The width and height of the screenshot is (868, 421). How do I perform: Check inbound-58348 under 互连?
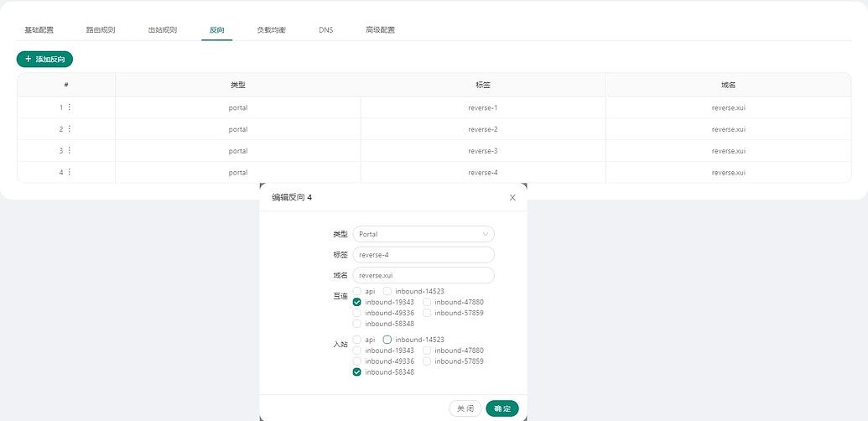[357, 324]
